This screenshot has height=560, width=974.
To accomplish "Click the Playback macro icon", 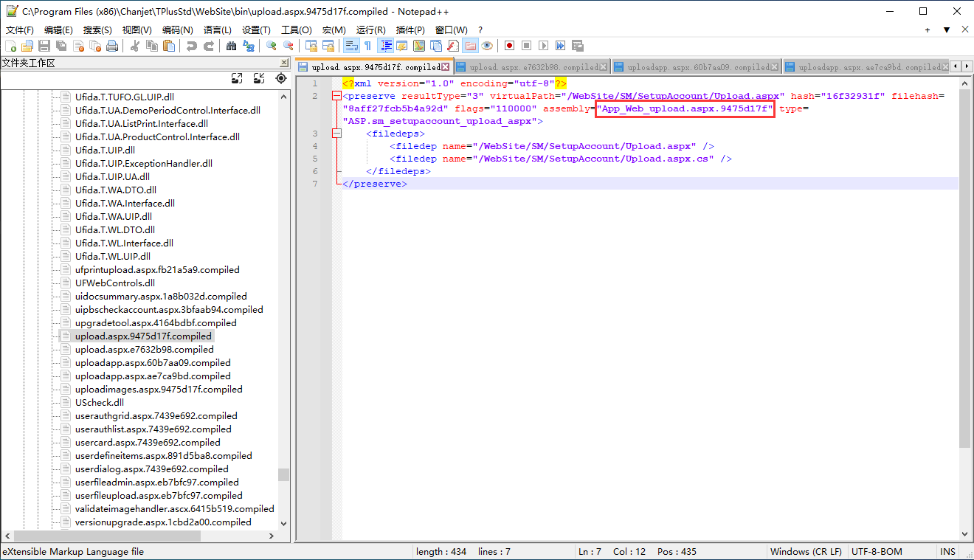I will click(x=543, y=46).
